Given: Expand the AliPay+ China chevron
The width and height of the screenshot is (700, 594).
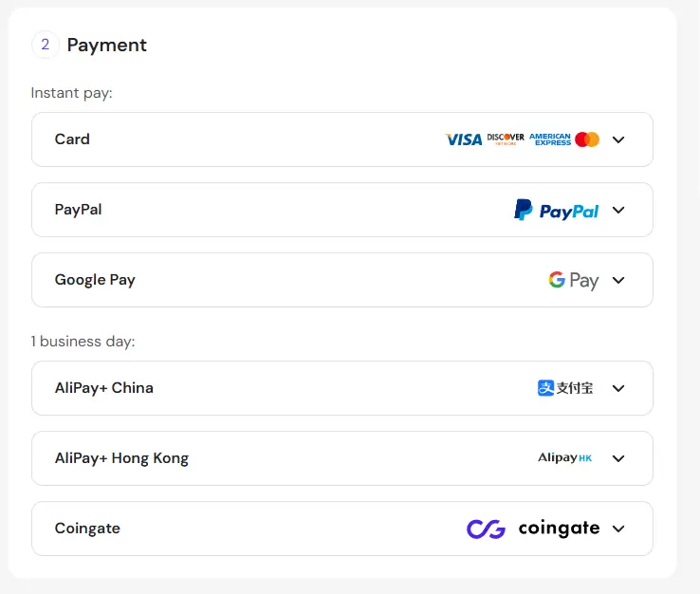Looking at the screenshot, I should [618, 388].
